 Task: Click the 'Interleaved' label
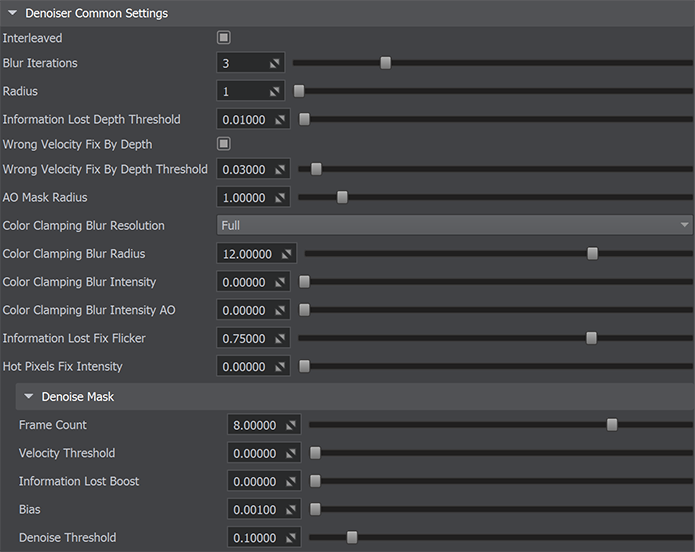[x=32, y=38]
